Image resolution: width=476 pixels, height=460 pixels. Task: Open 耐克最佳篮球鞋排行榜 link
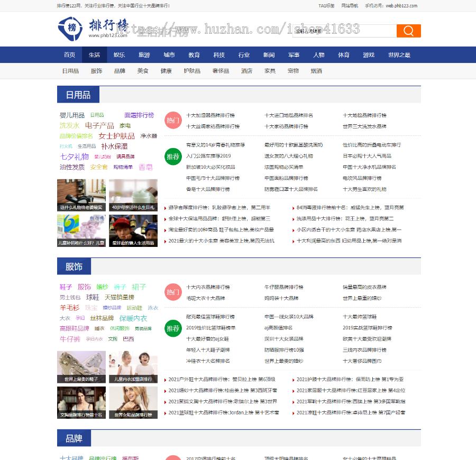(210, 317)
